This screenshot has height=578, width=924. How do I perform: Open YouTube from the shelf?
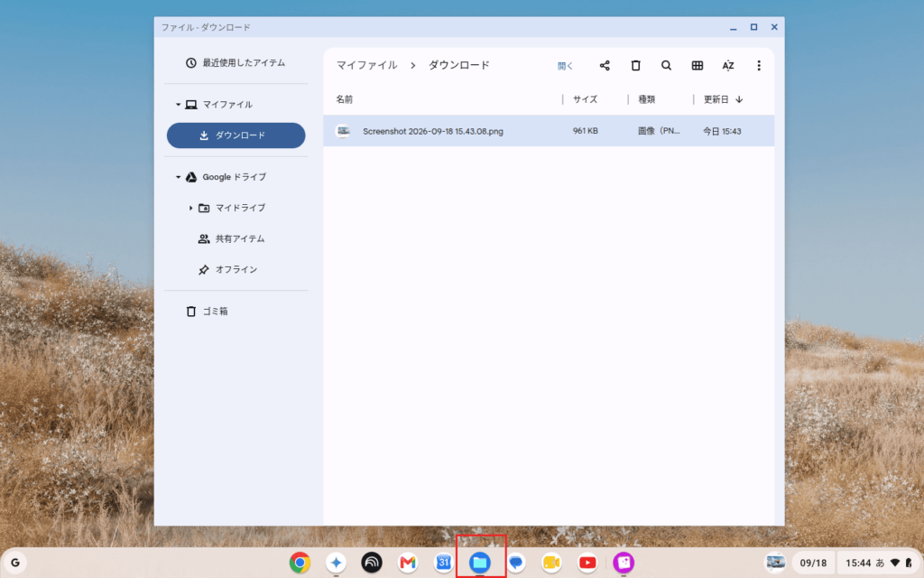click(587, 563)
